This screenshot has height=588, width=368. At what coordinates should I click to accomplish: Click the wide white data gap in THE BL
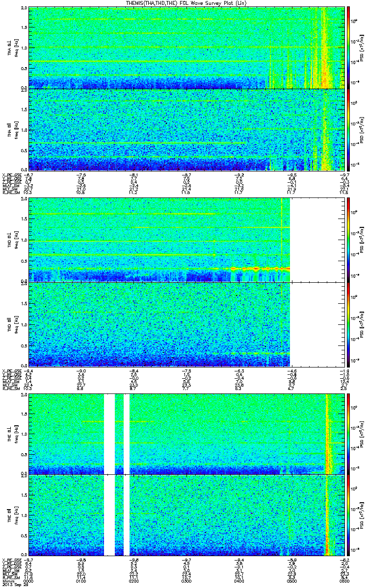click(109, 434)
